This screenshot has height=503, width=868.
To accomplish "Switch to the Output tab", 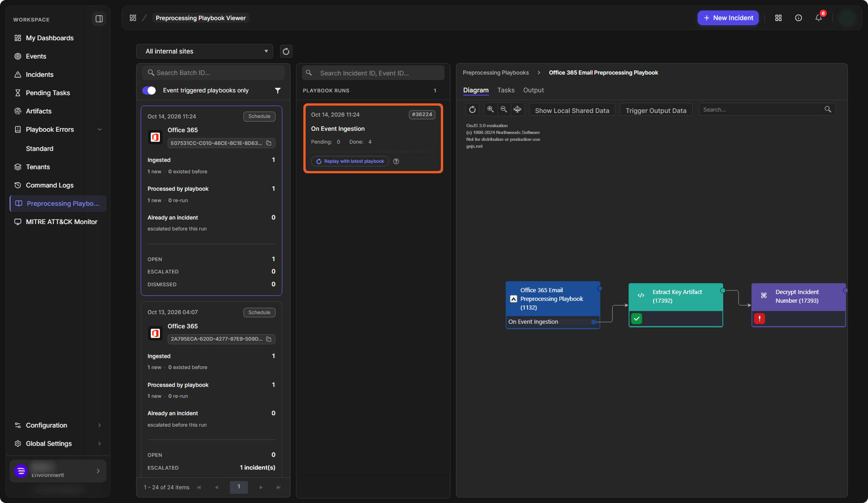I will (533, 90).
